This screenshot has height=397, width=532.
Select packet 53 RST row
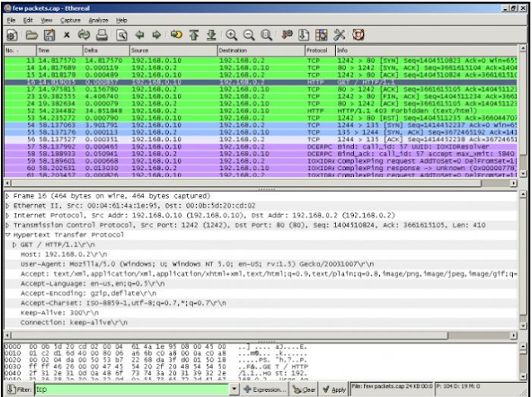[x=260, y=118]
